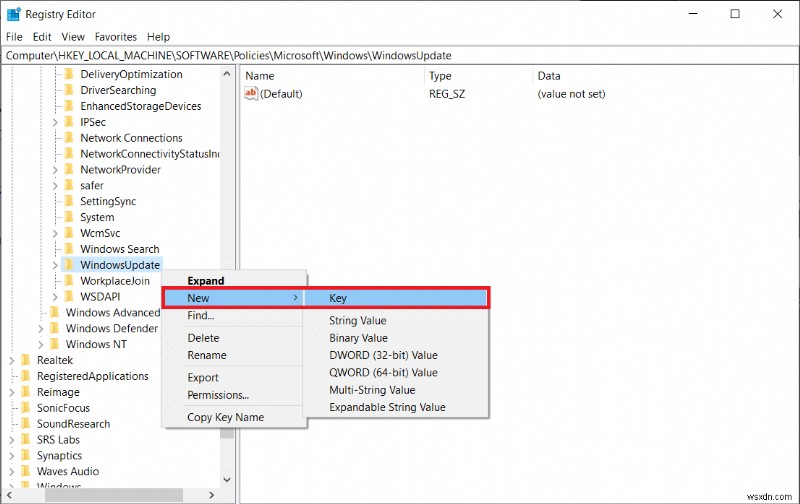The width and height of the screenshot is (800, 504).
Task: Open the View menu
Action: point(73,37)
